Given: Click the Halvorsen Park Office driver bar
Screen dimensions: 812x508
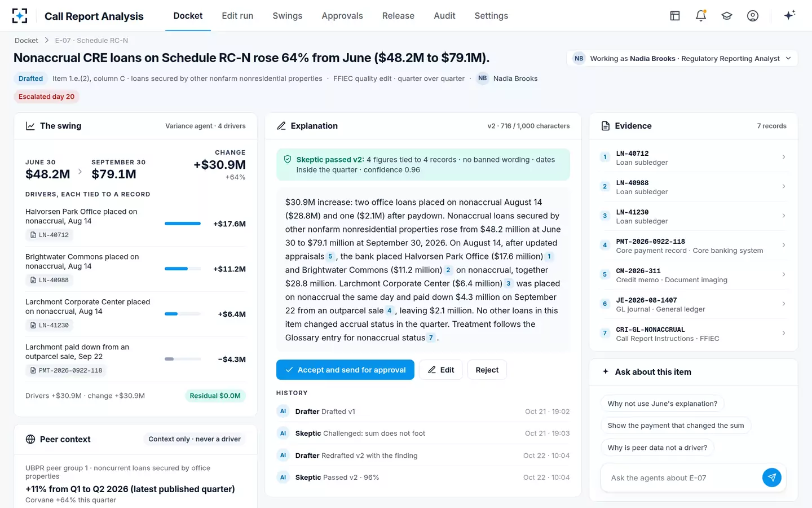Looking at the screenshot, I should click(x=183, y=224).
